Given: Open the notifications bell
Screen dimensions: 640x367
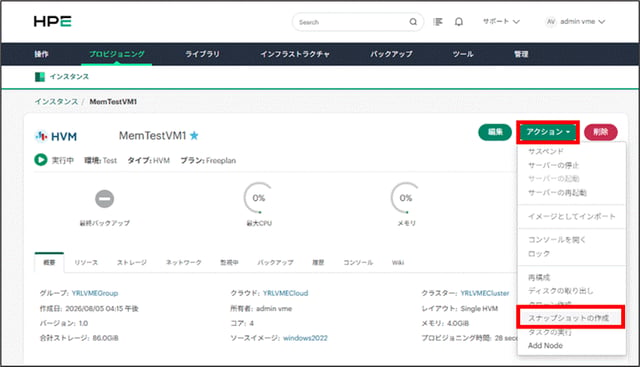Looking at the screenshot, I should click(459, 22).
